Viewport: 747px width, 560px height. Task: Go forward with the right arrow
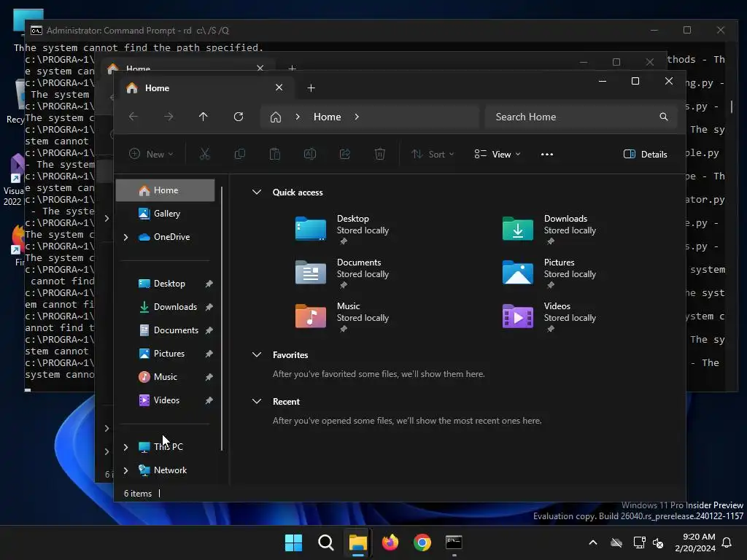click(169, 117)
